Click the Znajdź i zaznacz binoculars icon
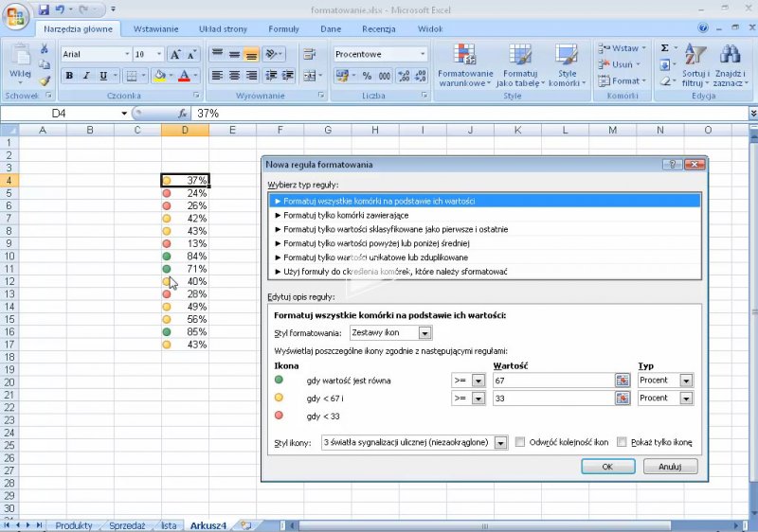Image resolution: width=758 pixels, height=532 pixels. 729,64
